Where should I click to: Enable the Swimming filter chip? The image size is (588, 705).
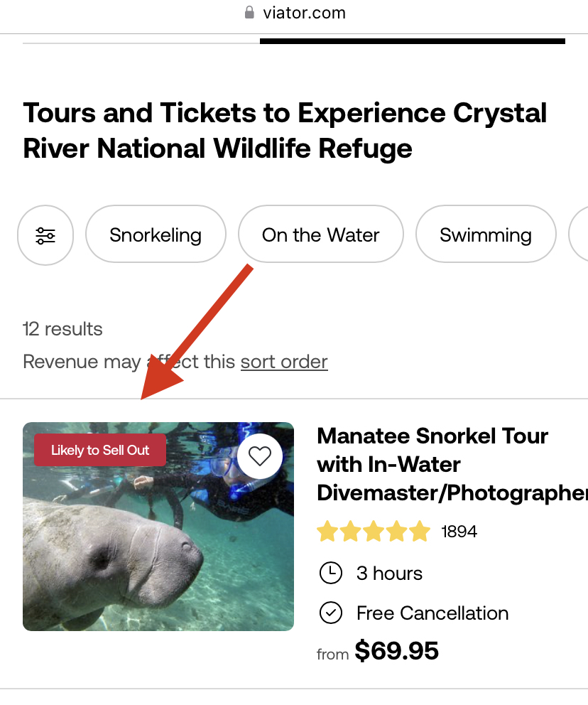pos(486,235)
